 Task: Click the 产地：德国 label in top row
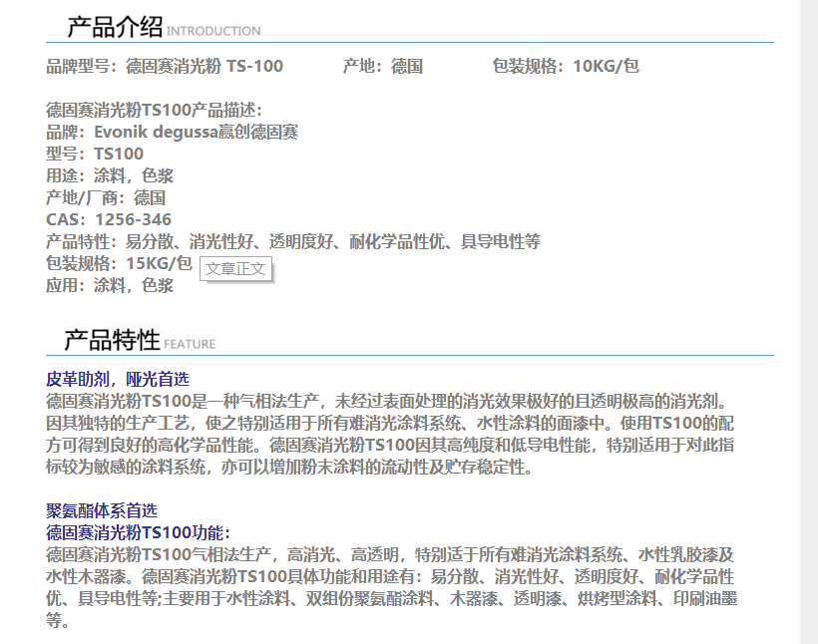pos(383,67)
